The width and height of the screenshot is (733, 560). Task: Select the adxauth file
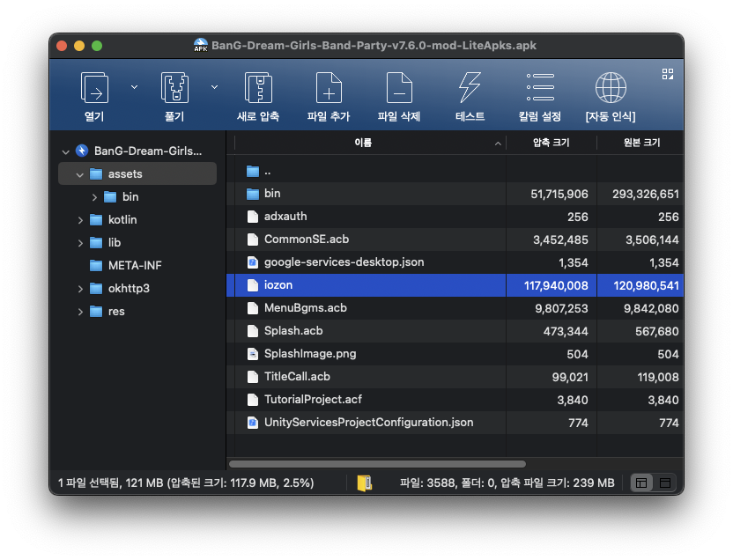[455, 217]
